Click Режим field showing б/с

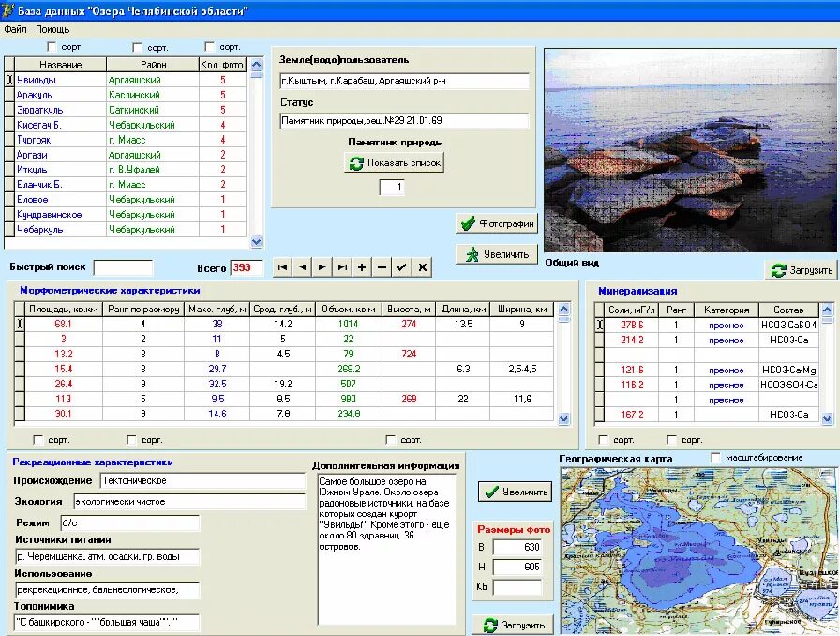(x=129, y=522)
